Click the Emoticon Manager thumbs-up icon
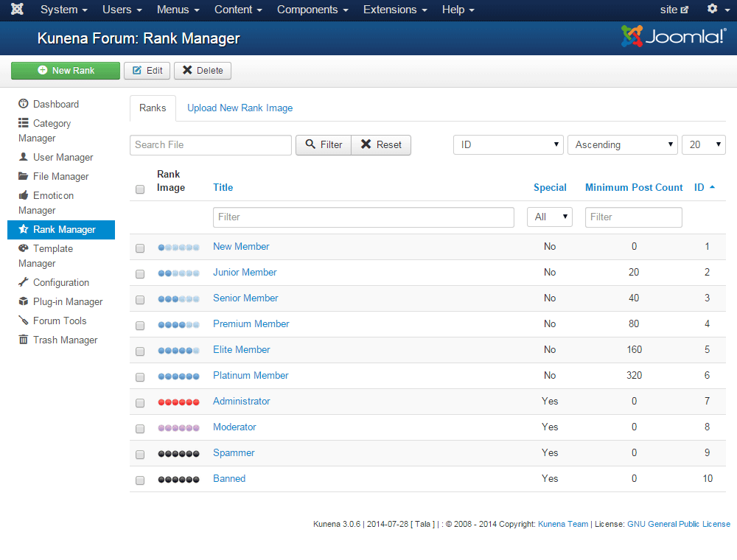The width and height of the screenshot is (737, 560). point(23,195)
